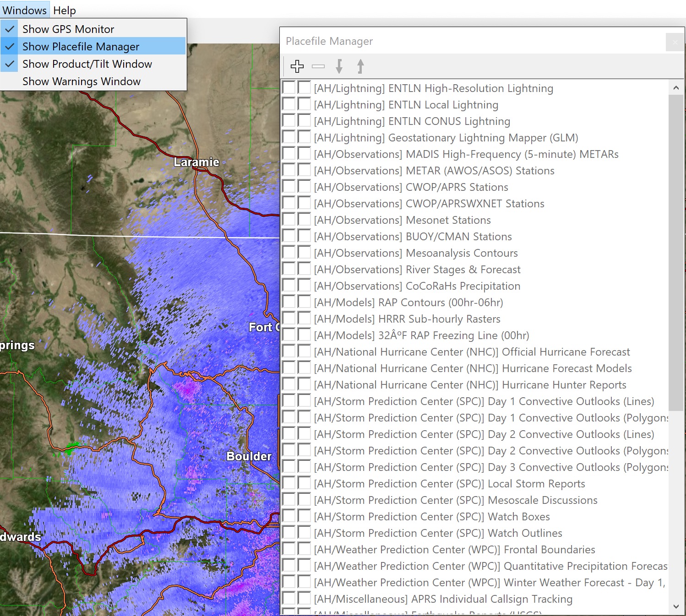686x616 pixels.
Task: Check first box for SPC Watch Boxes
Action: click(x=289, y=516)
